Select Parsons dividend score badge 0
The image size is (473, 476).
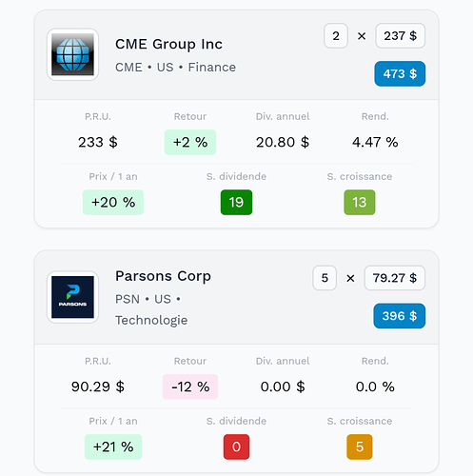point(236,446)
